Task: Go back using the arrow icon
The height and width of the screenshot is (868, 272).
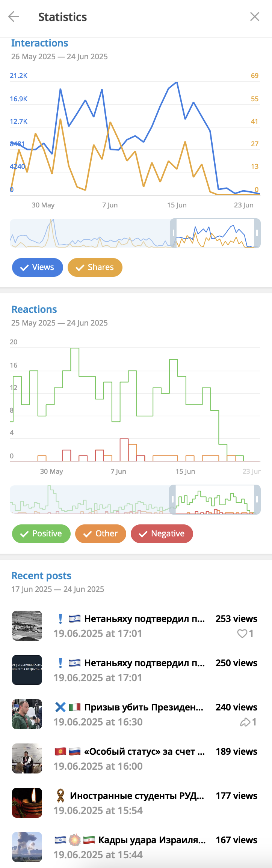Action: pos(14,17)
